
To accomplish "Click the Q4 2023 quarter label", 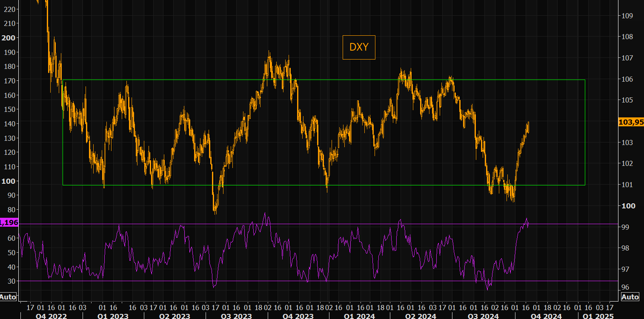I will 299,316.
